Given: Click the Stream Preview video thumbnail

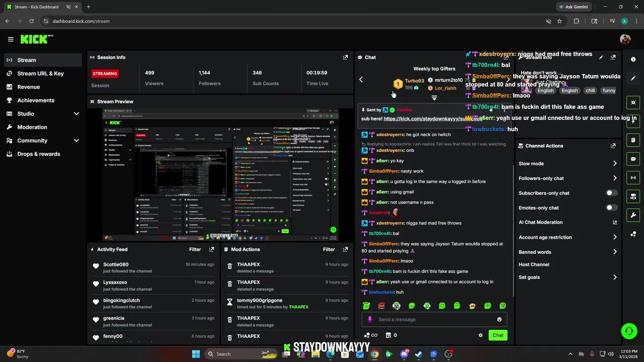Looking at the screenshot, I should [220, 174].
